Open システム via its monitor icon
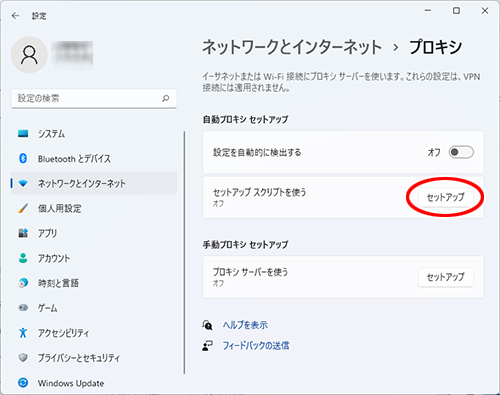 [x=23, y=134]
